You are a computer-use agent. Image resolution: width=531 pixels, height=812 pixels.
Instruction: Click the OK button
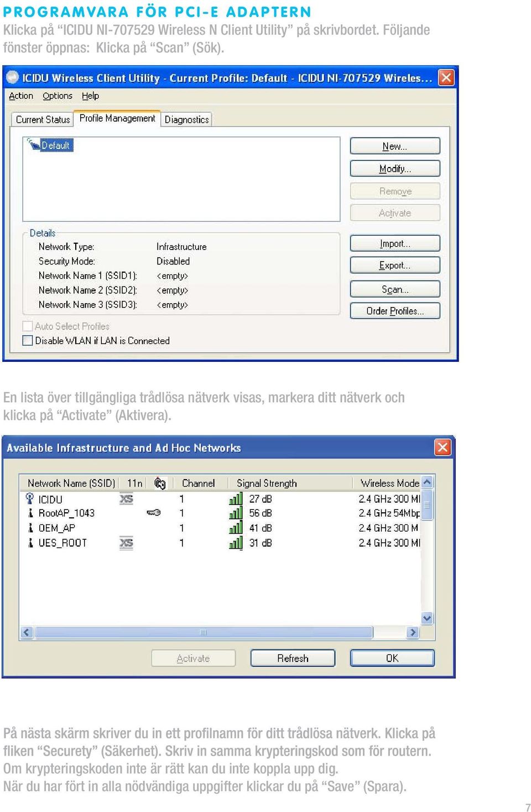coord(392,658)
